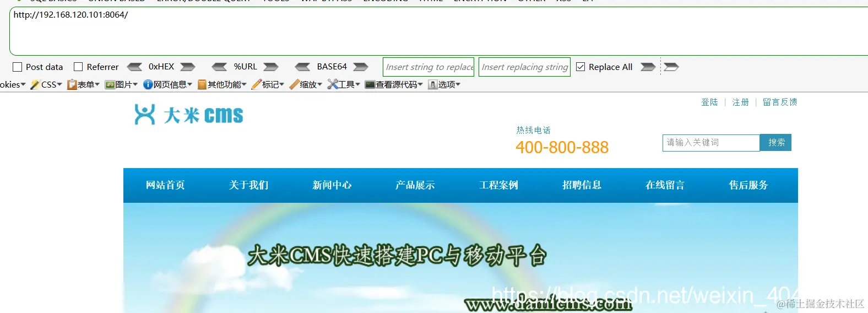Open the 新闻中心 nav tab
This screenshot has width=868, height=313.
[332, 185]
